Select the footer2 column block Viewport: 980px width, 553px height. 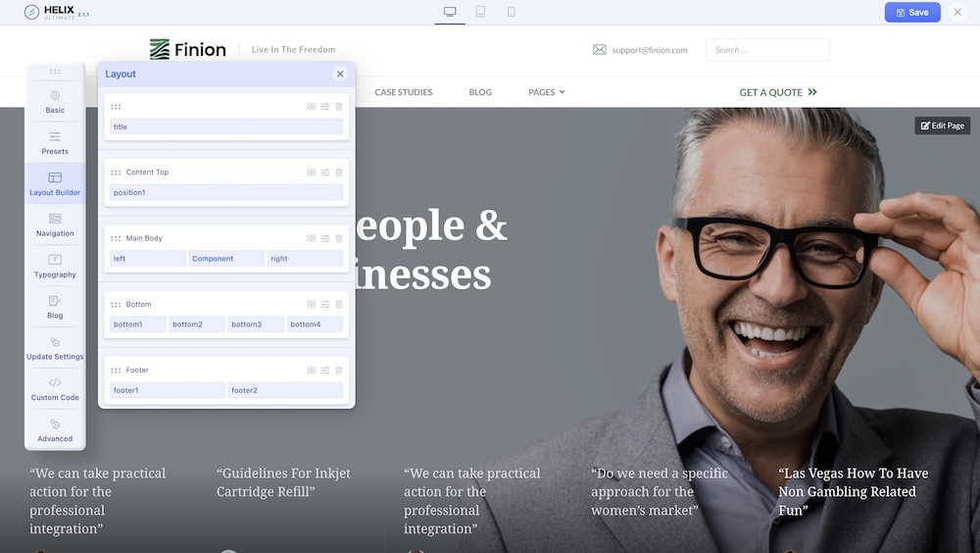coord(285,389)
